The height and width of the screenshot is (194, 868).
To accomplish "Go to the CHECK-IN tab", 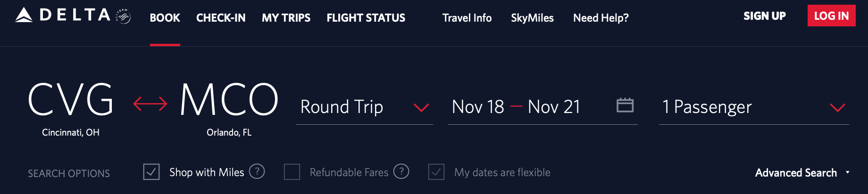I will tap(221, 18).
